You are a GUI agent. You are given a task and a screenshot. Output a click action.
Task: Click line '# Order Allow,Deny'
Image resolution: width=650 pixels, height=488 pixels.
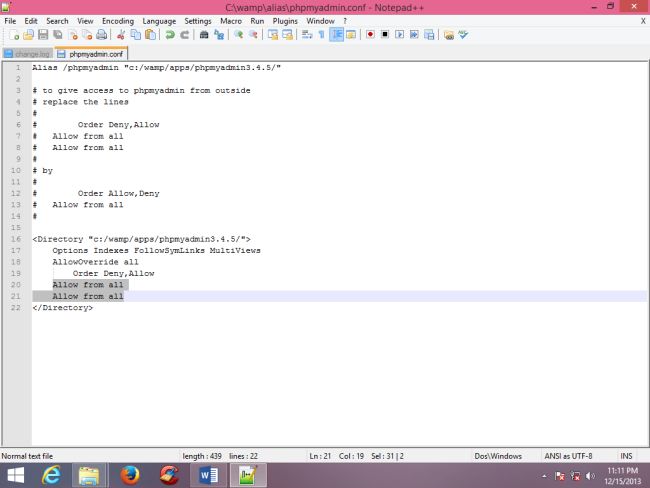coord(96,193)
